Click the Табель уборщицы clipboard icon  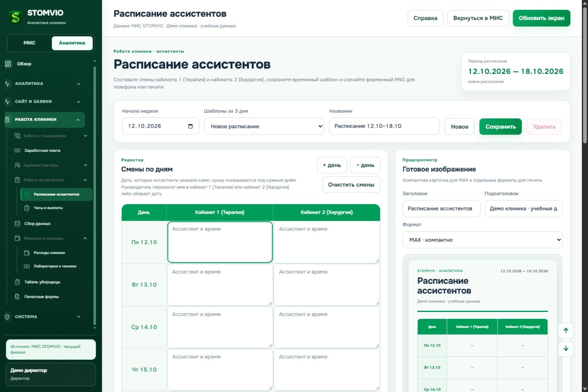pyautogui.click(x=17, y=282)
